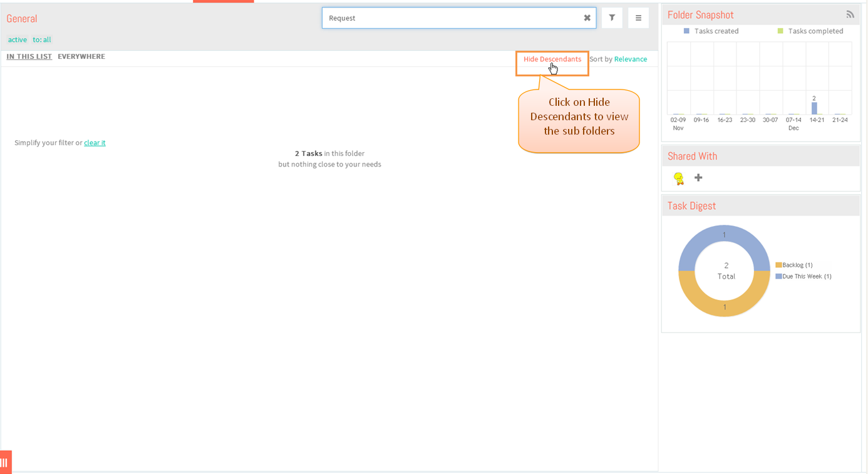Viewport: 868px width, 474px height.
Task: Click the orange panel handle icon at bottom-left
Action: 5,463
